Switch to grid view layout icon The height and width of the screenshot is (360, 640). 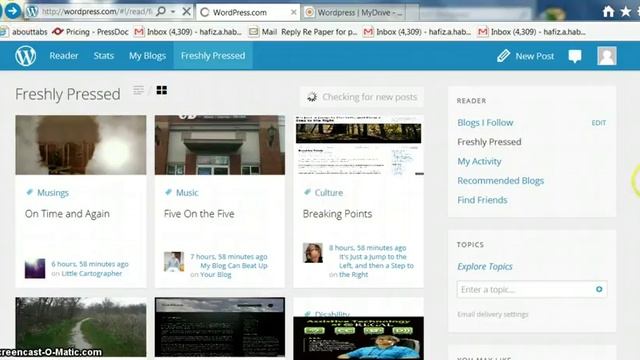click(162, 90)
